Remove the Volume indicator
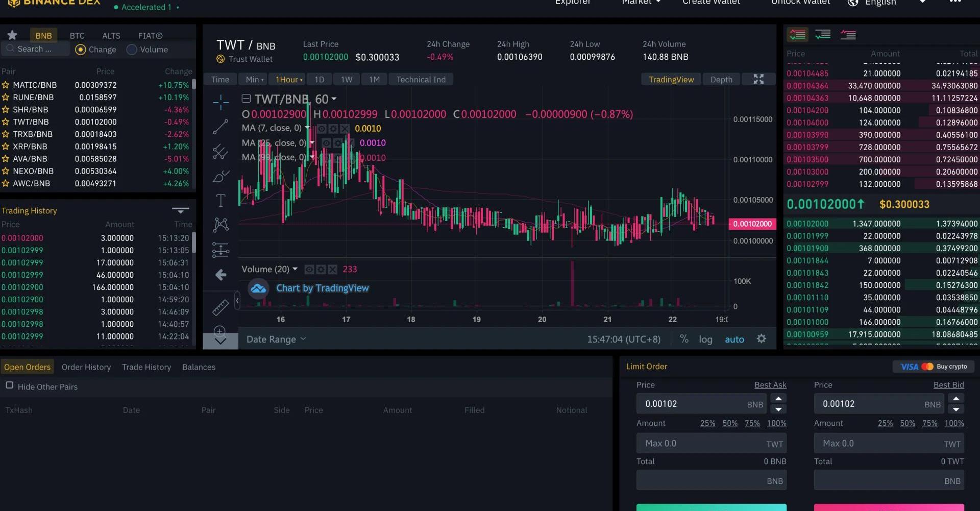 point(332,270)
